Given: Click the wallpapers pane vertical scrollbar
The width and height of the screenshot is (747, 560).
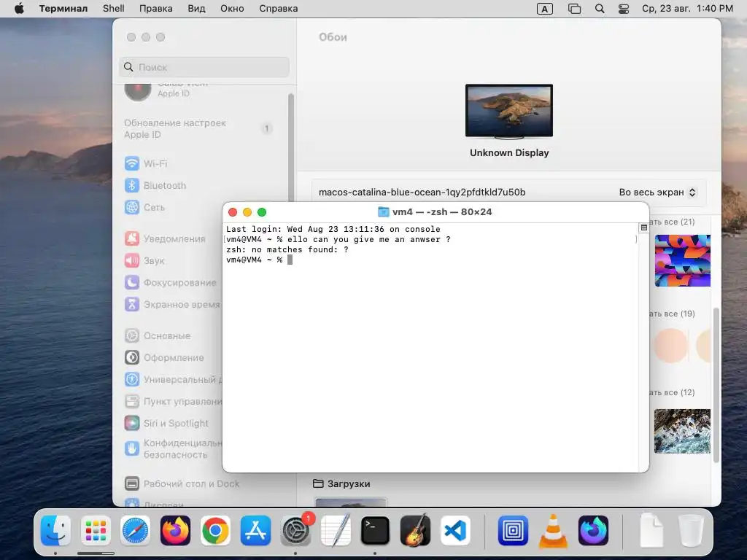Looking at the screenshot, I should [716, 386].
